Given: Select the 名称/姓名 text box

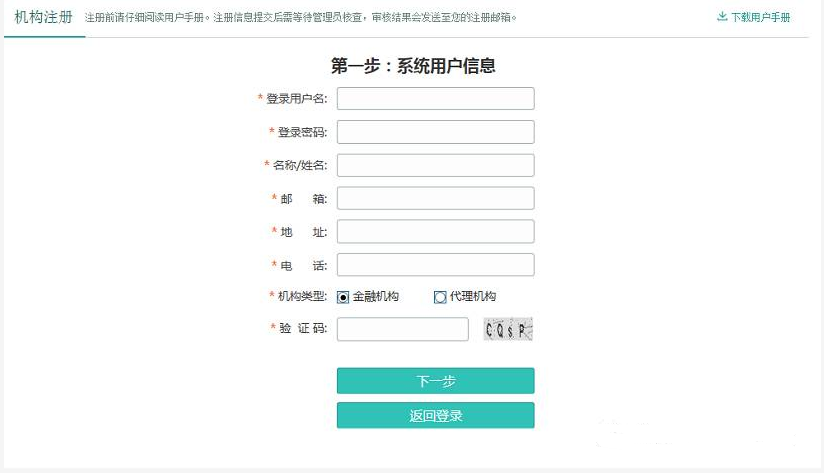Looking at the screenshot, I should point(436,165).
